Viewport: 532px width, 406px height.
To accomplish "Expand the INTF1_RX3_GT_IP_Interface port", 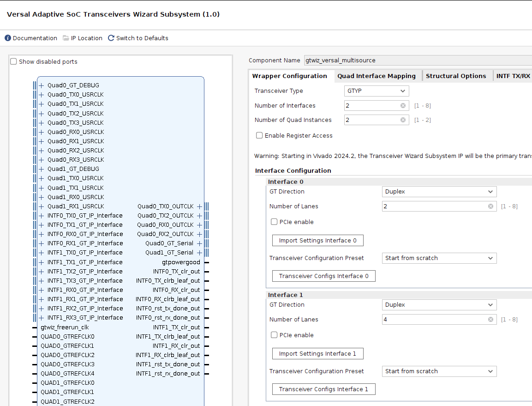I will [42, 318].
